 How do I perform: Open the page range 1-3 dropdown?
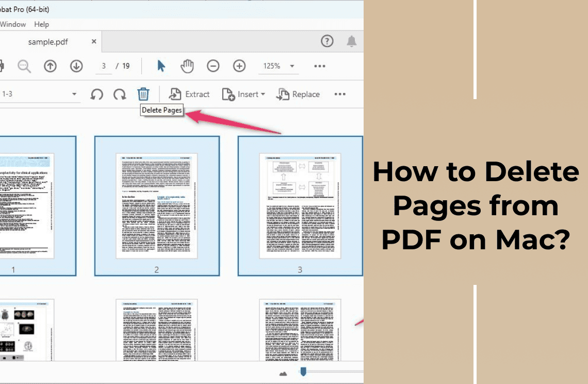click(74, 94)
